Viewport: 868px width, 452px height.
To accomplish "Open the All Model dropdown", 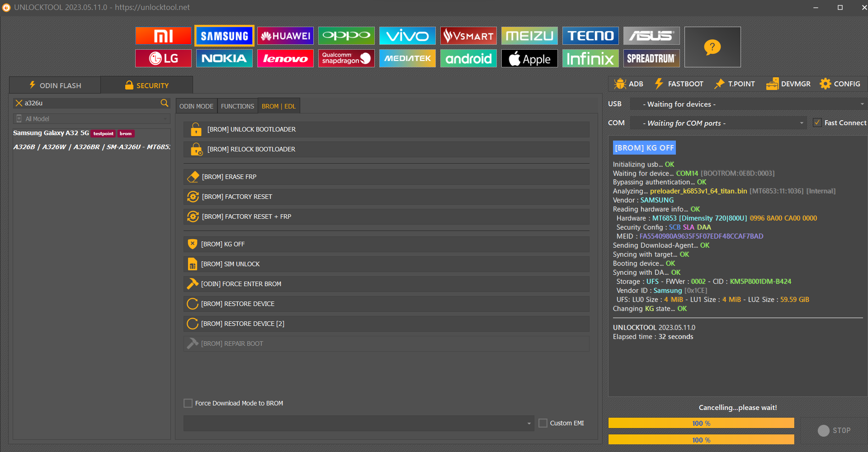I will (92, 119).
